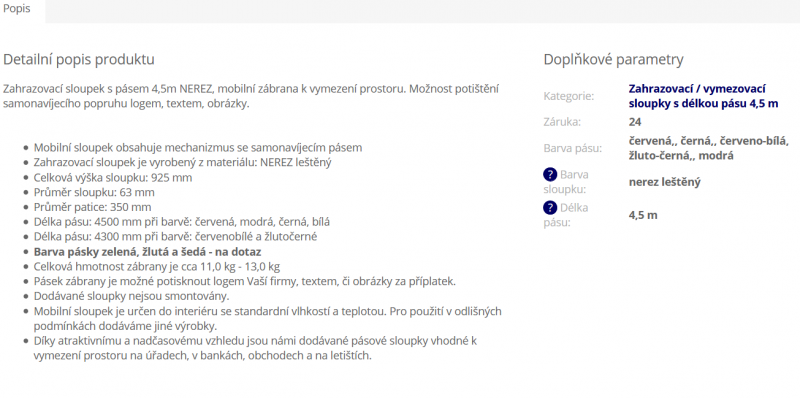This screenshot has width=800, height=398.
Task: Click the 4,5 m parameter value
Action: coord(643,215)
